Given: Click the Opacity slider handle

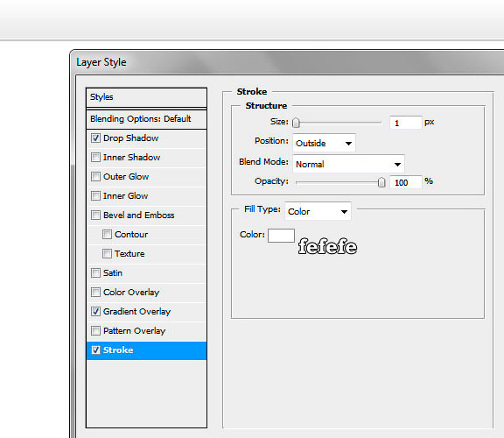Looking at the screenshot, I should pos(381,182).
